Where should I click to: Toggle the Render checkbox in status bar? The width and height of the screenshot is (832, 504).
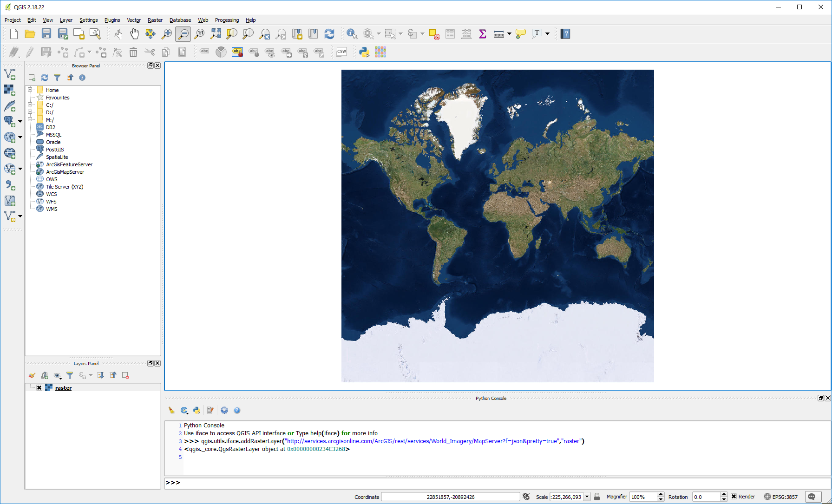(734, 497)
